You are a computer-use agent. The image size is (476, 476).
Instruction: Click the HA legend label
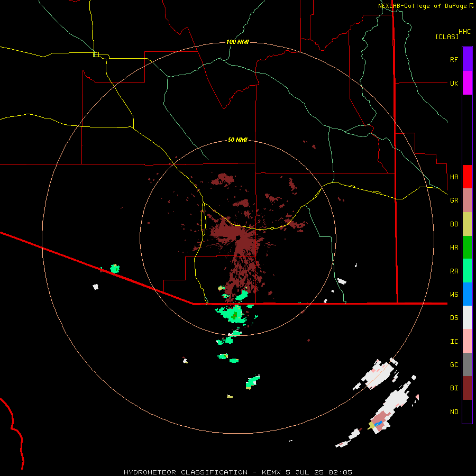(x=454, y=177)
